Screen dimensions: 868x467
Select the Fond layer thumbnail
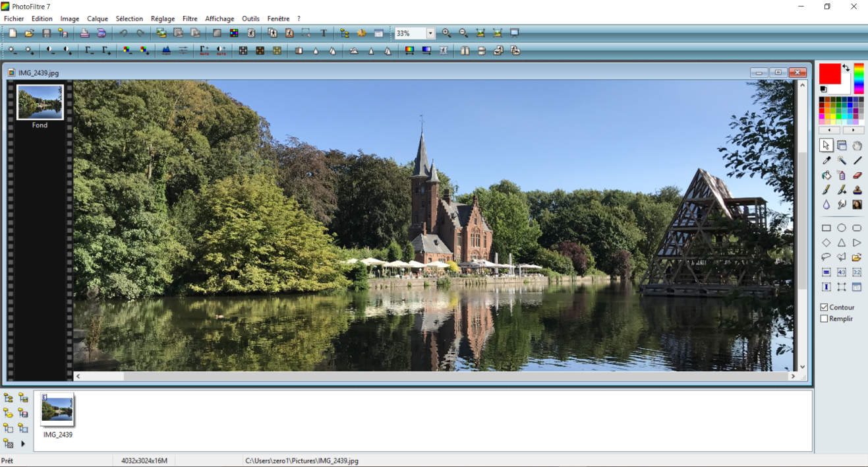[40, 102]
